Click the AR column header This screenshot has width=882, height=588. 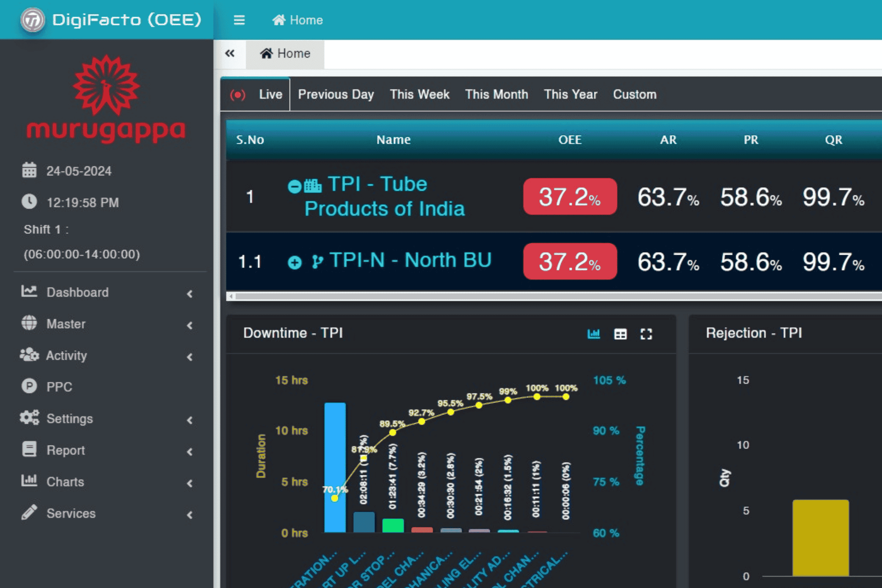click(668, 140)
